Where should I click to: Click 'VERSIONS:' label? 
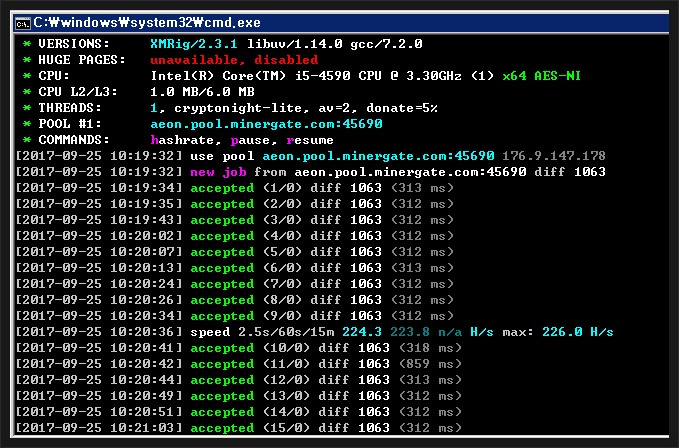point(74,44)
